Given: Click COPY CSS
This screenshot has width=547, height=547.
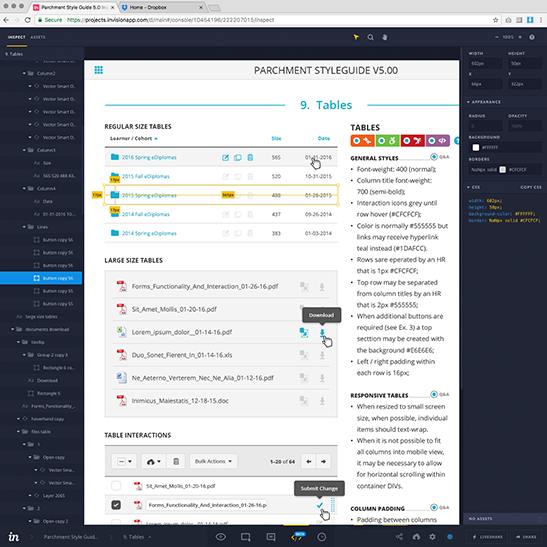Looking at the screenshot, I should (x=531, y=187).
